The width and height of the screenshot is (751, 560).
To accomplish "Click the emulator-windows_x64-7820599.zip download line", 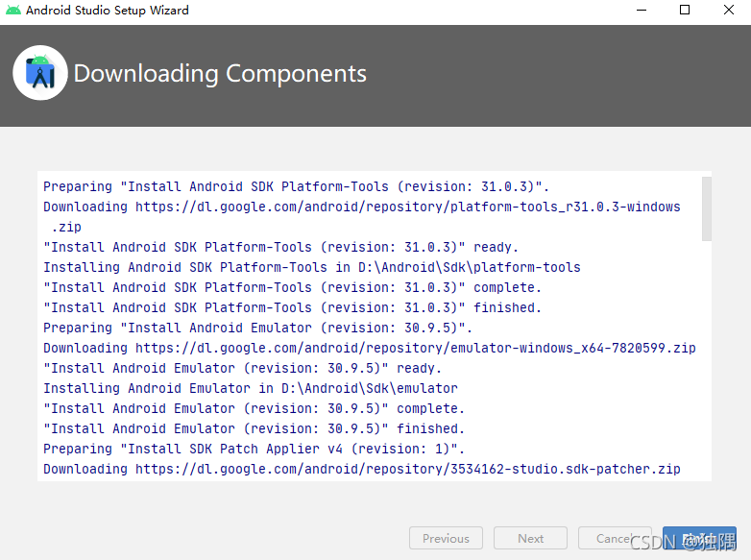I will [370, 348].
